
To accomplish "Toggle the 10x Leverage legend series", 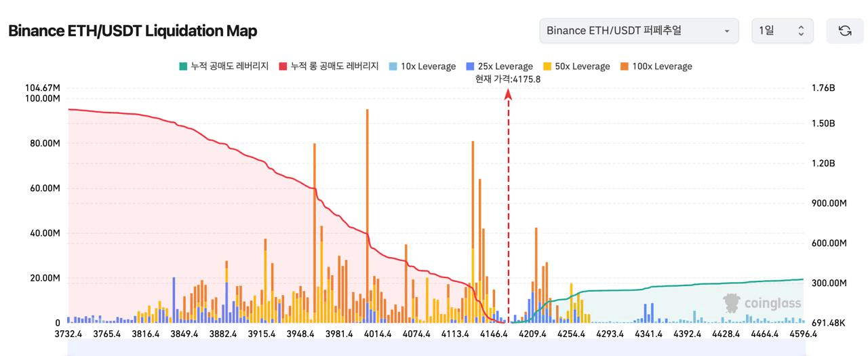I will tap(422, 66).
